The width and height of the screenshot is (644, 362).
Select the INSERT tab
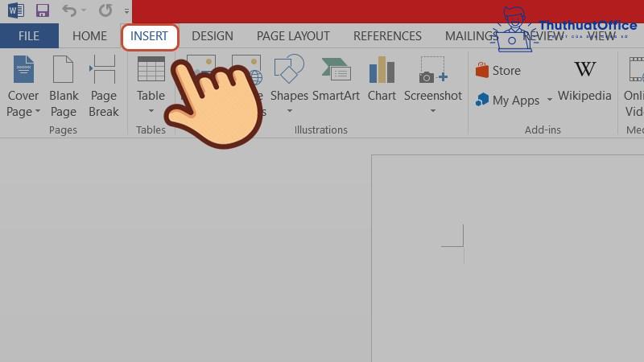[x=150, y=37]
